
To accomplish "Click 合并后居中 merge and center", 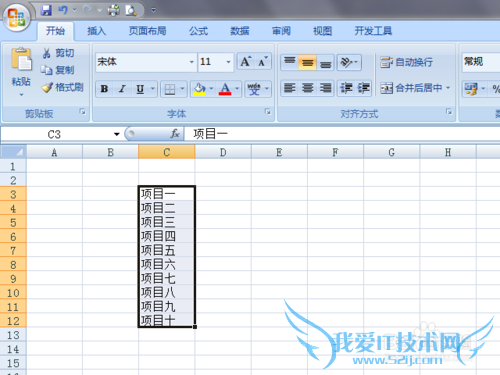I will pyautogui.click(x=411, y=88).
